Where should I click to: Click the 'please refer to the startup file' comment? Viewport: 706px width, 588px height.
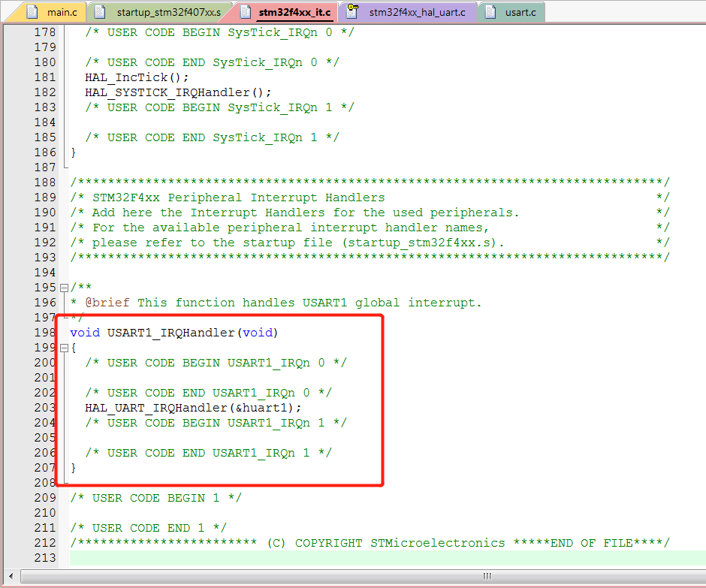(x=287, y=243)
